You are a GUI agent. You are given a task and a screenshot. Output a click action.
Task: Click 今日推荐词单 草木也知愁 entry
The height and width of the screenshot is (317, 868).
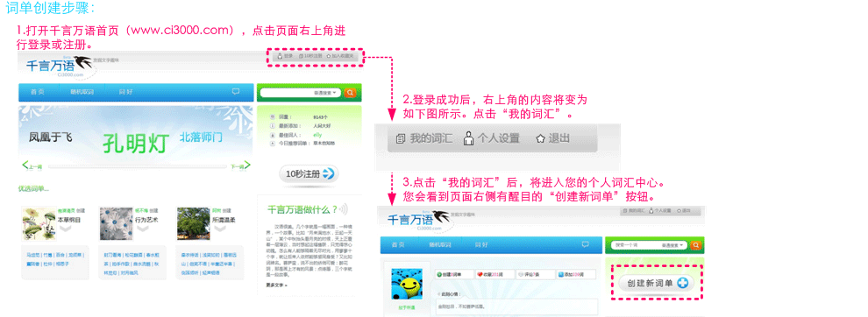(324, 144)
